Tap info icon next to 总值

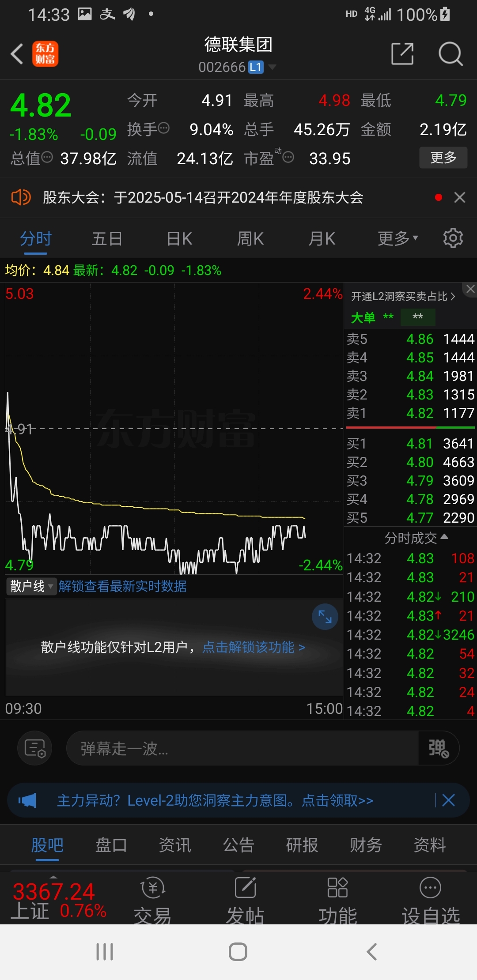(x=47, y=157)
